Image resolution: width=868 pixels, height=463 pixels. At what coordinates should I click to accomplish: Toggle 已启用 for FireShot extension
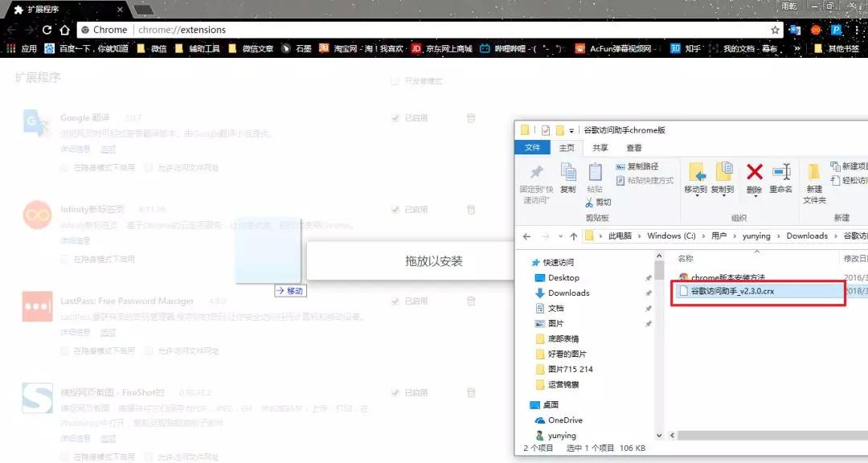tap(395, 392)
